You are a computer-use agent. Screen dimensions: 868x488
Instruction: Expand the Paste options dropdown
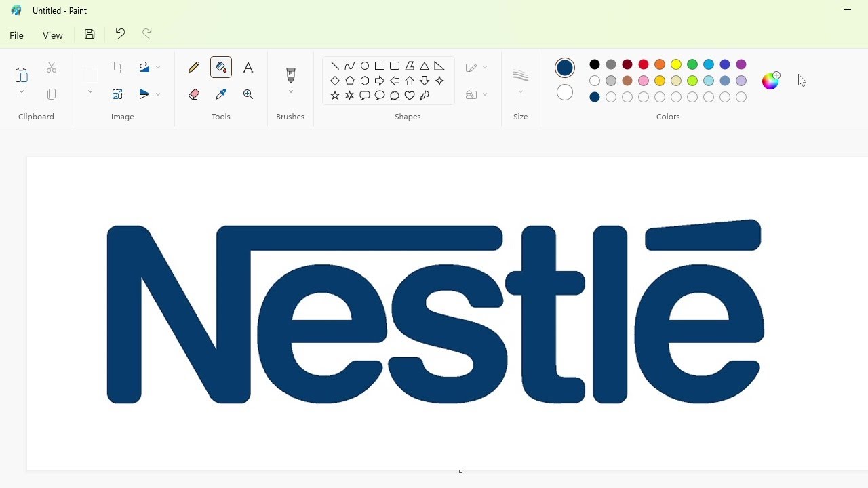[x=22, y=91]
